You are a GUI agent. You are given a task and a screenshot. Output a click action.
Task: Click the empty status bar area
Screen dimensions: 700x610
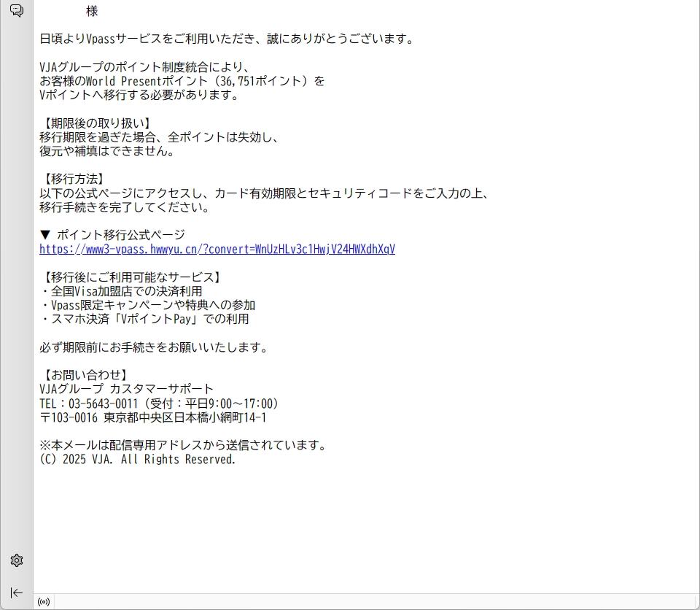pyautogui.click(x=365, y=602)
